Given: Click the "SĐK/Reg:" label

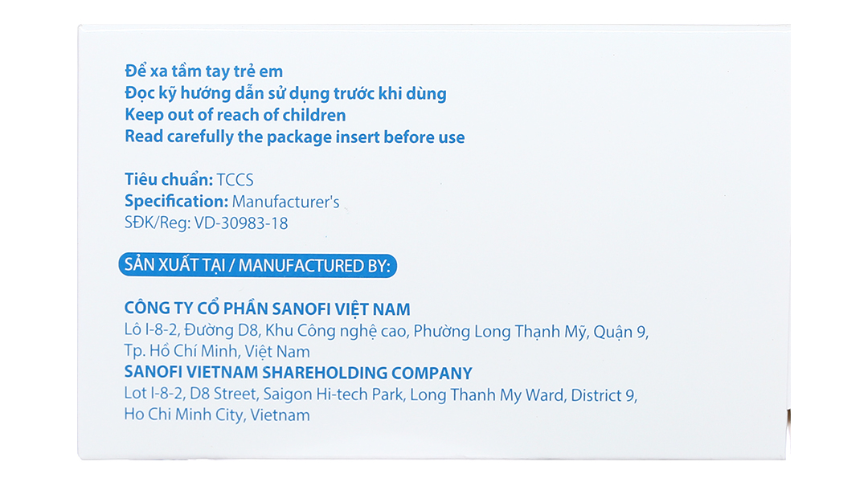Looking at the screenshot, I should click(158, 223).
